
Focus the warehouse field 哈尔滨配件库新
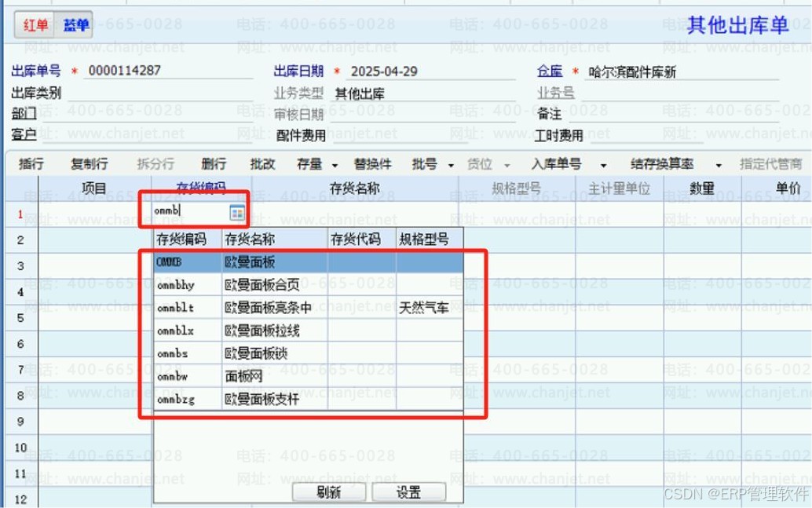pos(682,71)
